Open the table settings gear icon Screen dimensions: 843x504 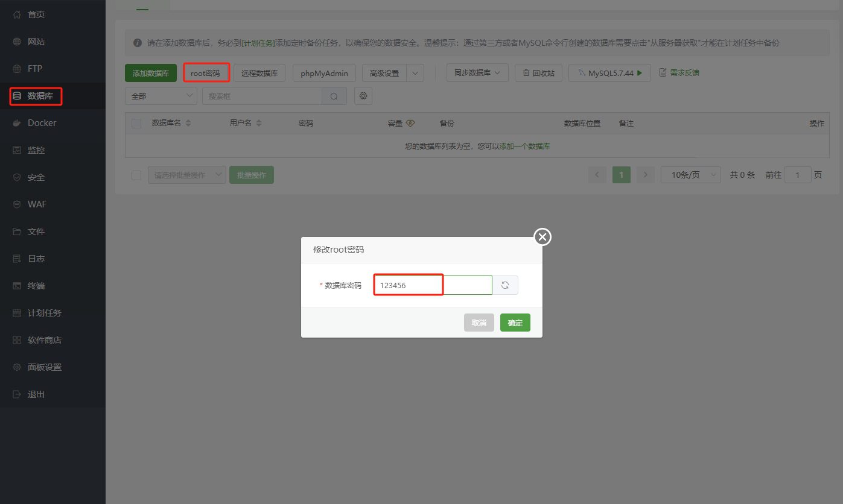coord(363,96)
